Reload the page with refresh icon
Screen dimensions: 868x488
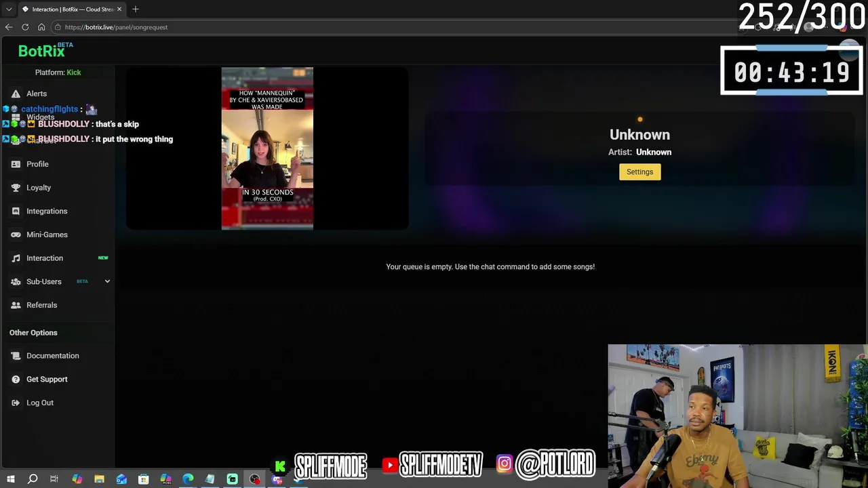tap(25, 27)
